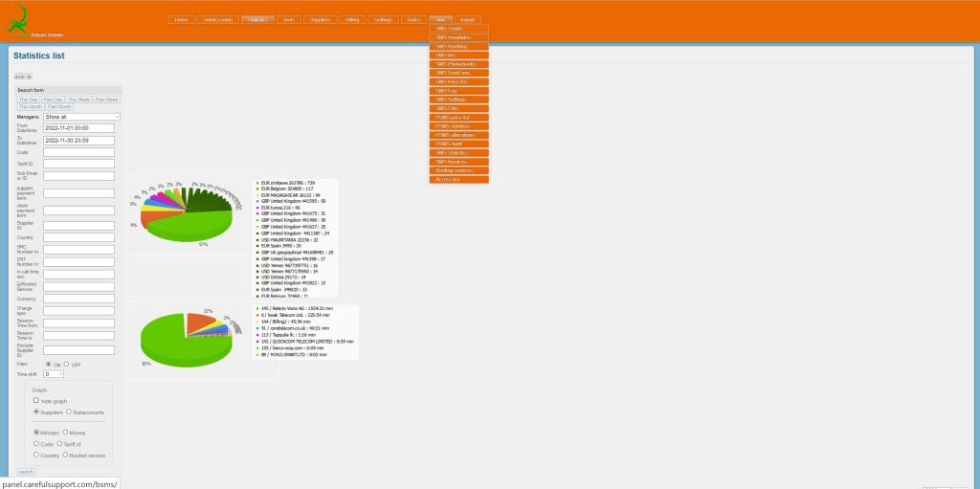Choose PSMS Tariff entry
Screen dimensions: 980x489
click(458, 144)
